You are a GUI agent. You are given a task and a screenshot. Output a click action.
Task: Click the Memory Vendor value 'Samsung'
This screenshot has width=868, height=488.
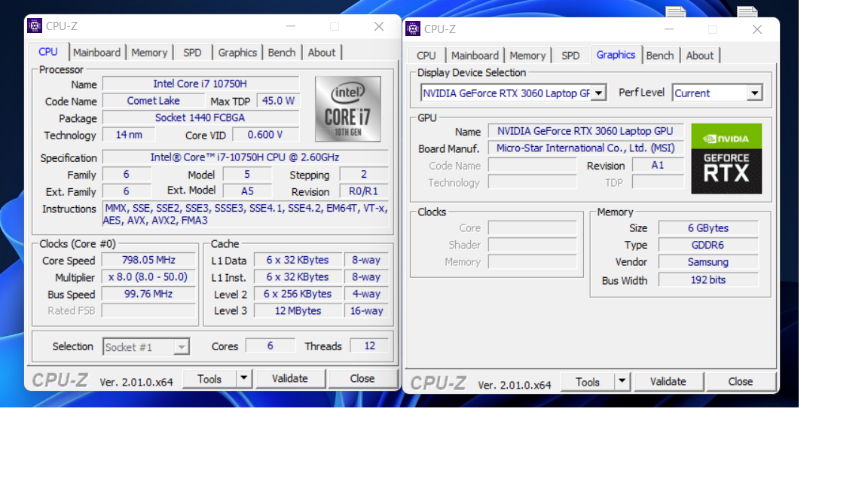pos(708,262)
